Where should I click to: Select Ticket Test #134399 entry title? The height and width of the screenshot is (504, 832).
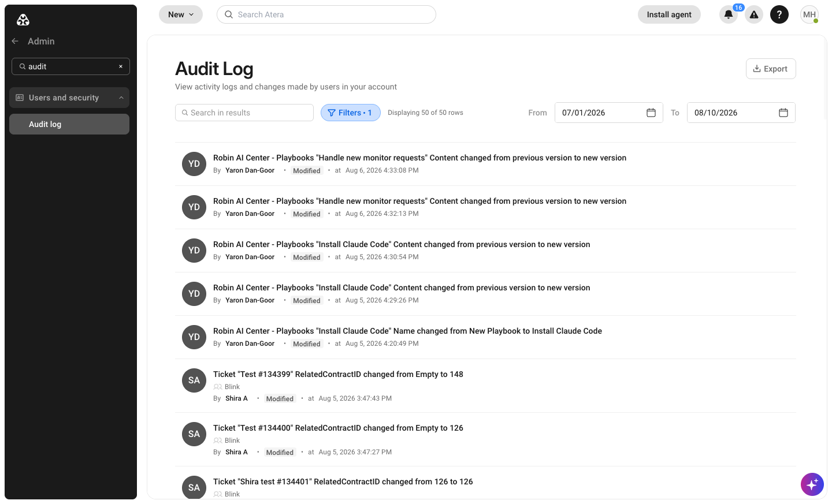[338, 374]
